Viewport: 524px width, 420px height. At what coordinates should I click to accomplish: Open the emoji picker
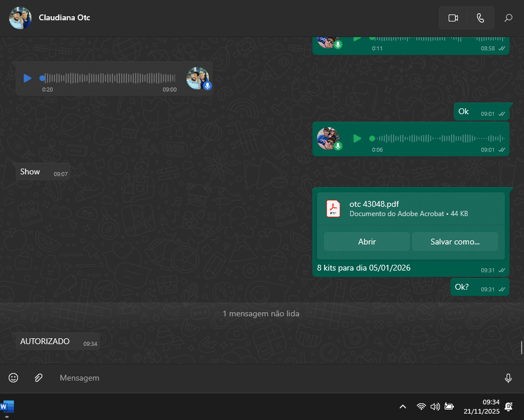pyautogui.click(x=13, y=378)
